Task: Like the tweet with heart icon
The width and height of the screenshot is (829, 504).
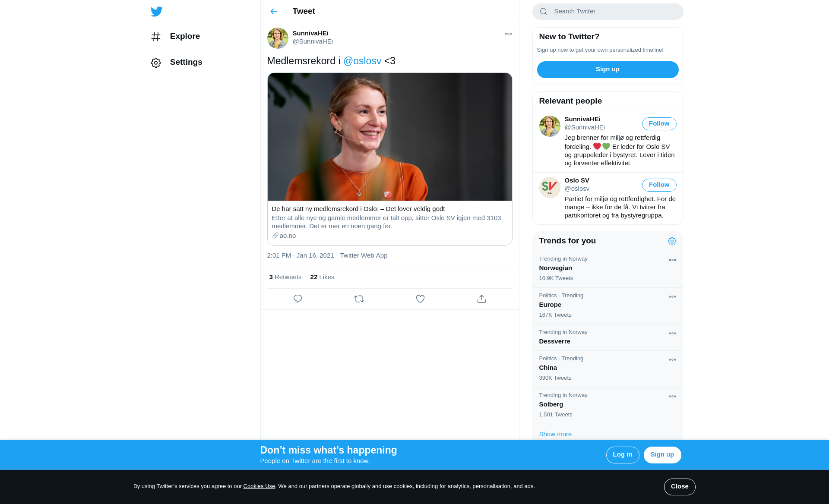Action: point(420,299)
